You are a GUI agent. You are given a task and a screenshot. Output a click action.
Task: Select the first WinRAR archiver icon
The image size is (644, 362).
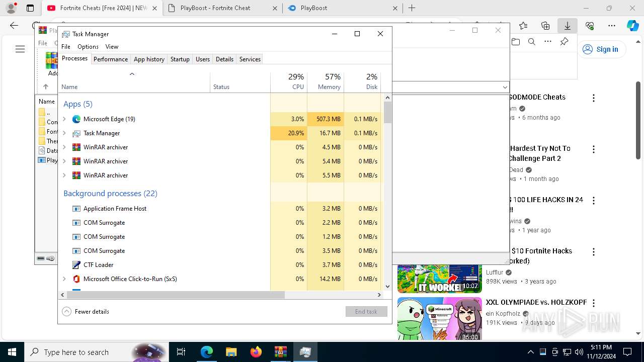tap(76, 147)
